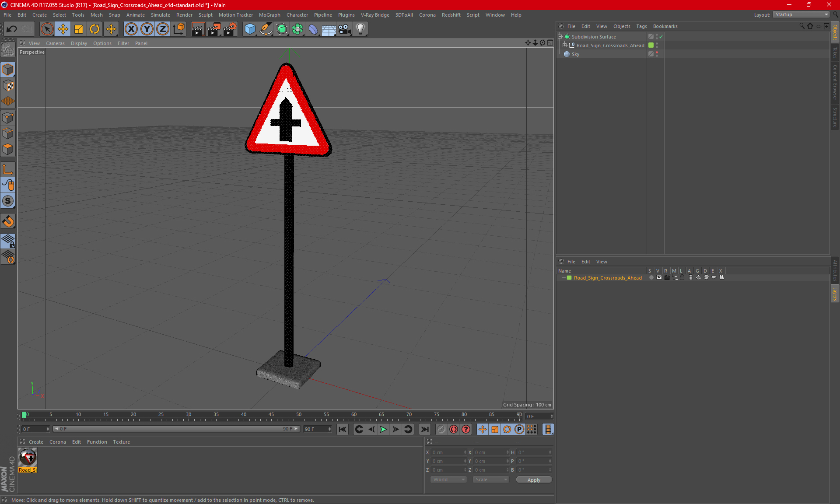840x504 pixels.
Task: Toggle Subdivision Surface green checkmark
Action: tap(661, 37)
